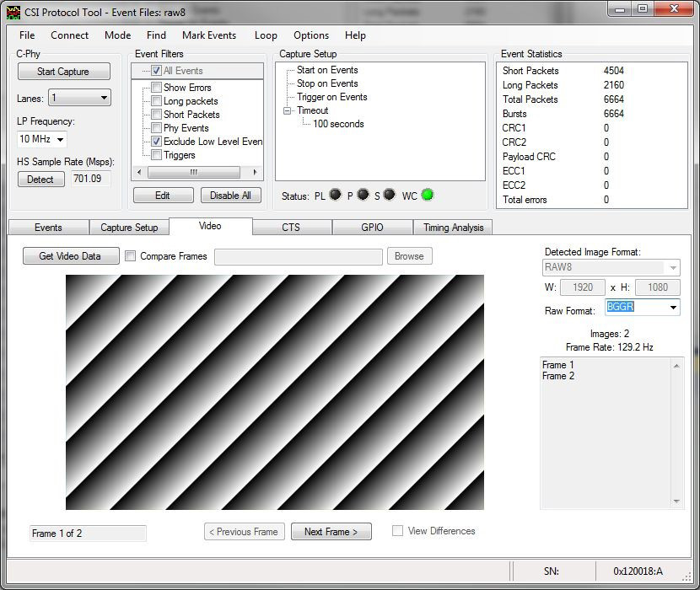Enable the Show Errors filter checkbox
Screen dimensions: 700x590
156,88
